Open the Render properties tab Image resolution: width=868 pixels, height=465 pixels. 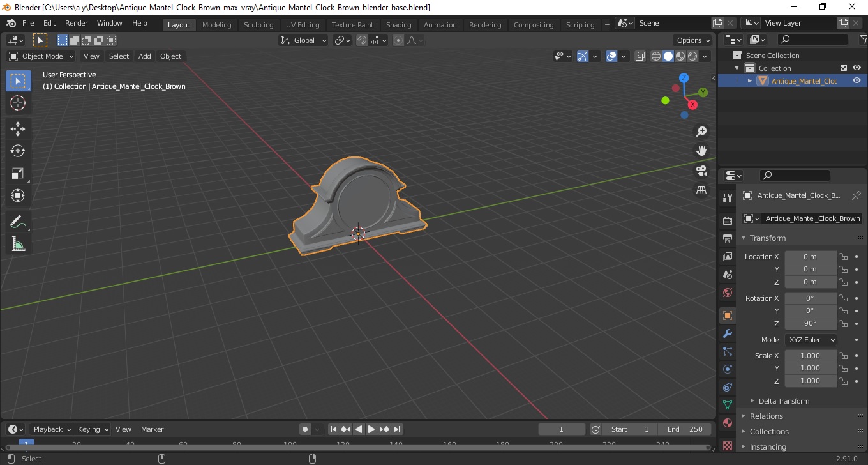pos(727,221)
